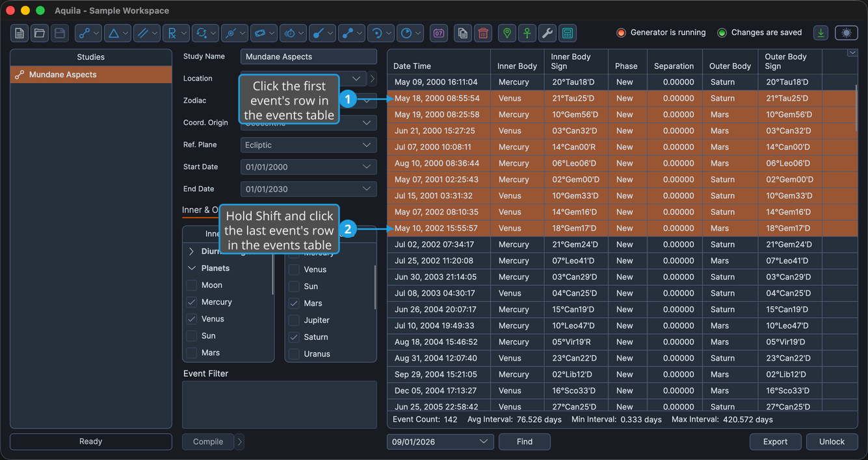Expand the Diurnal group in inner list
The image size is (868, 460).
pyautogui.click(x=192, y=251)
